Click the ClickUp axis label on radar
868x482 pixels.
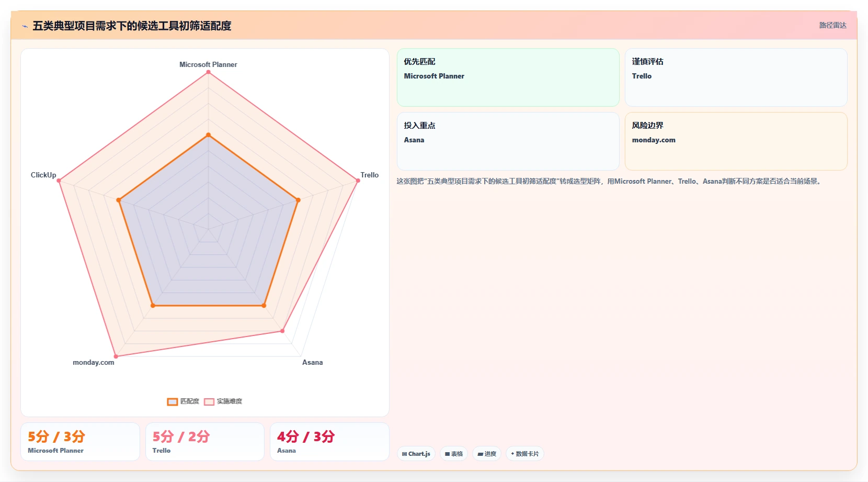click(43, 175)
